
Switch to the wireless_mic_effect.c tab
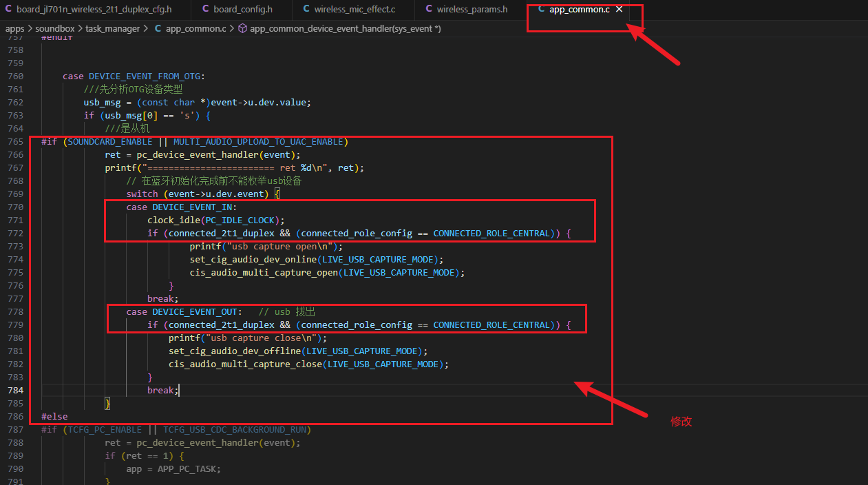(354, 10)
